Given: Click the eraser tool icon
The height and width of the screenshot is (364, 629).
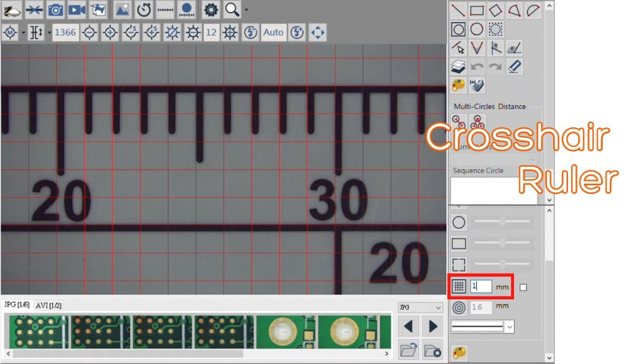Looking at the screenshot, I should pyautogui.click(x=515, y=67).
